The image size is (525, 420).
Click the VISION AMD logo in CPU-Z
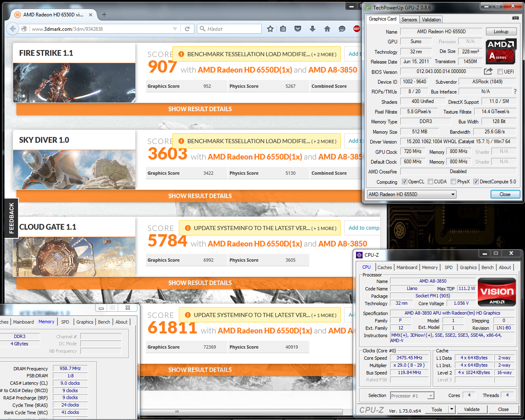497,292
